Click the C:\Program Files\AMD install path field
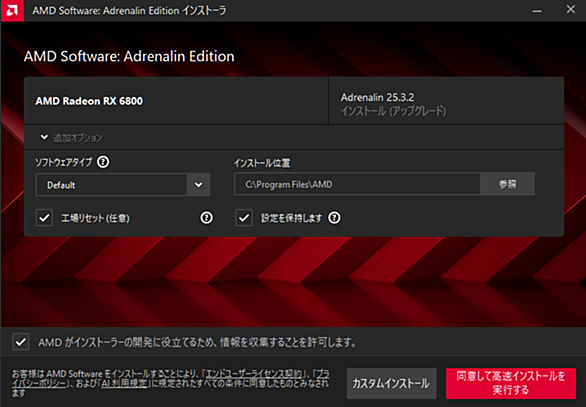This screenshot has width=586, height=407. point(357,184)
